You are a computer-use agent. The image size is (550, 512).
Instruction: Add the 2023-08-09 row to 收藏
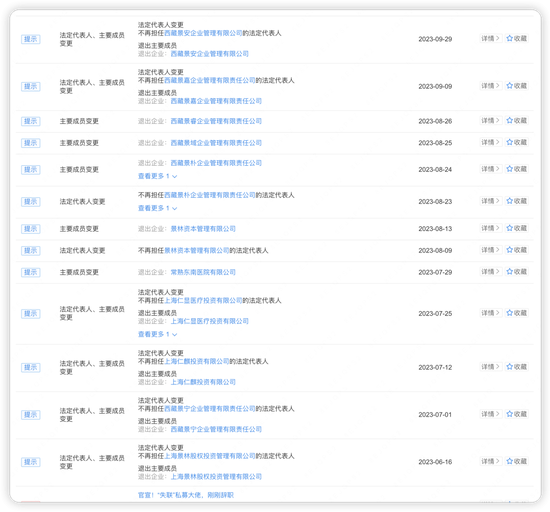tap(516, 250)
